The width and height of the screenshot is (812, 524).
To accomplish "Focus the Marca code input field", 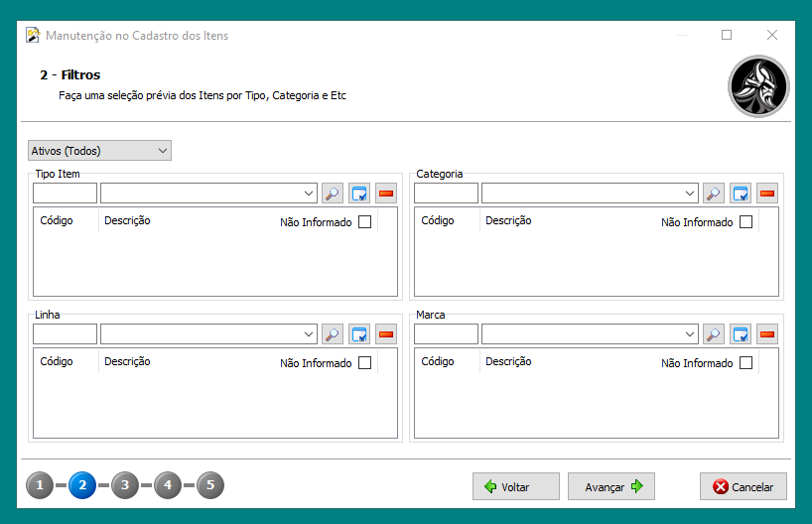I will coord(446,334).
